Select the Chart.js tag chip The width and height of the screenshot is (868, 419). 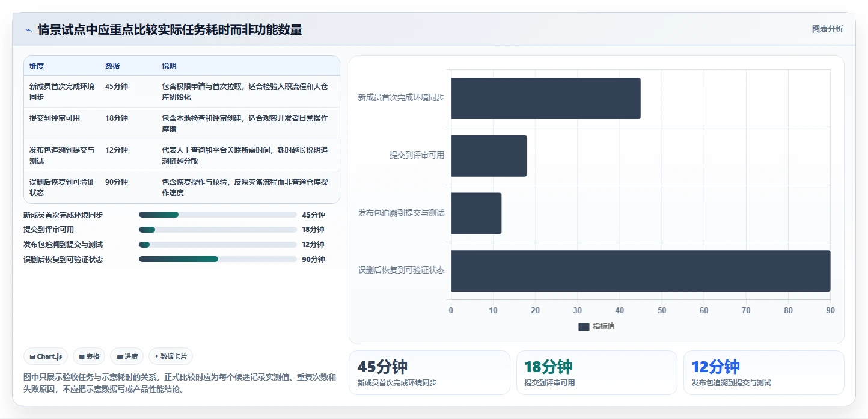[x=46, y=356]
